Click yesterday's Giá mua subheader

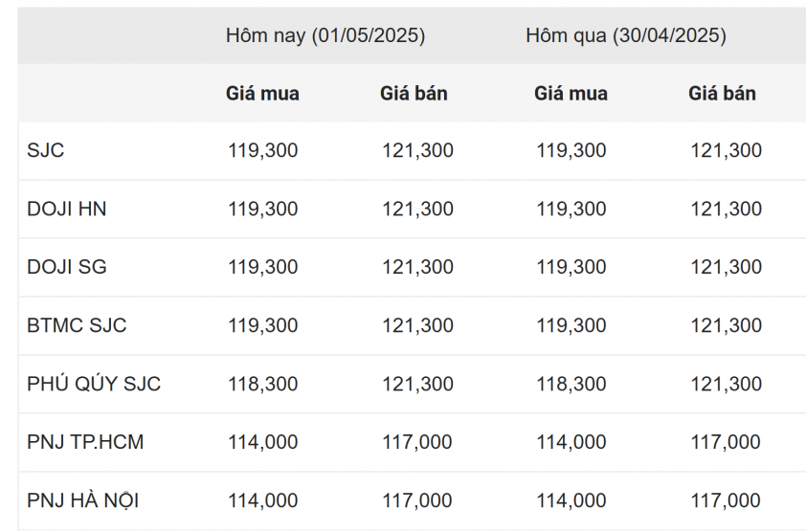pos(571,94)
